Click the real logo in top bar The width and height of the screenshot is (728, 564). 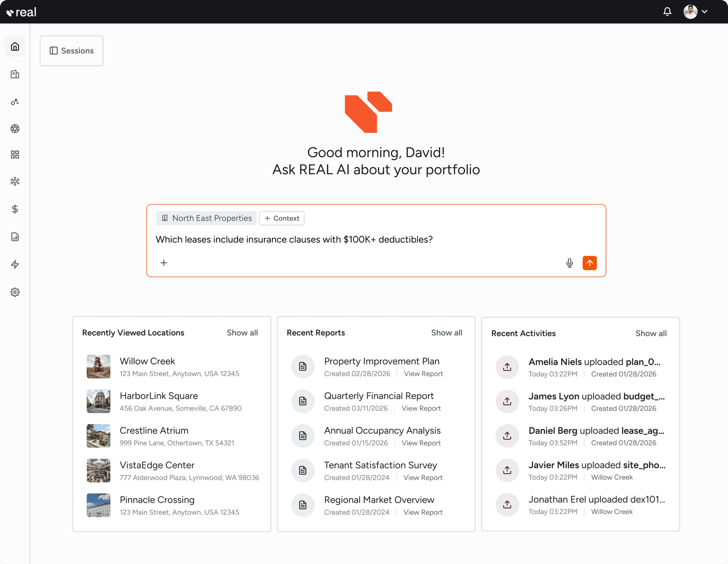point(21,12)
